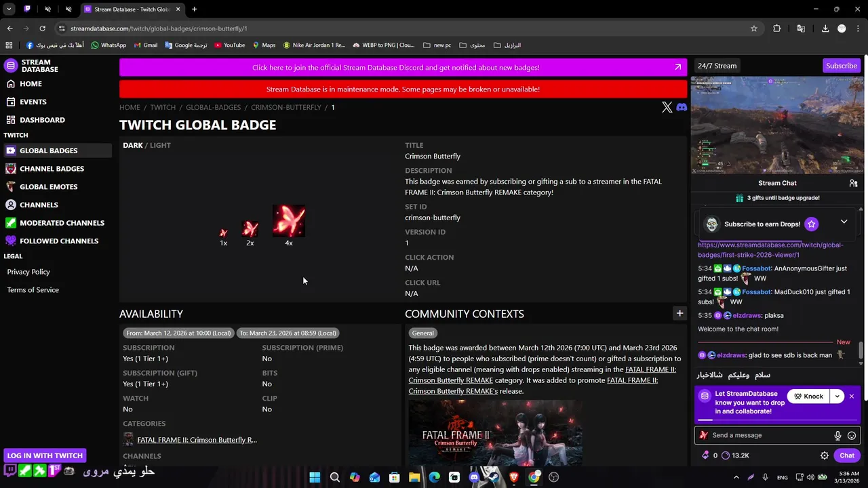Screen dimensions: 868x488
Task: Open Steam from the taskbar
Action: point(494,477)
